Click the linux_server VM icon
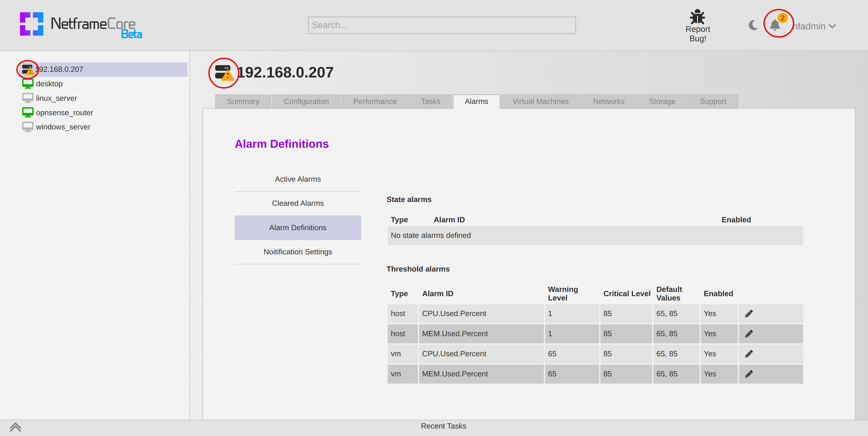Image resolution: width=868 pixels, height=436 pixels. click(28, 98)
